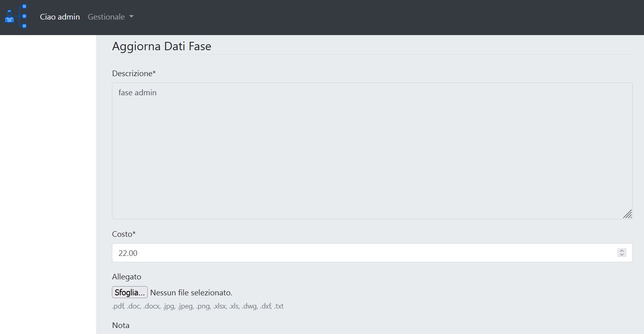Click the Ciao admin navbar link
Screen dimensions: 644x334
60,17
